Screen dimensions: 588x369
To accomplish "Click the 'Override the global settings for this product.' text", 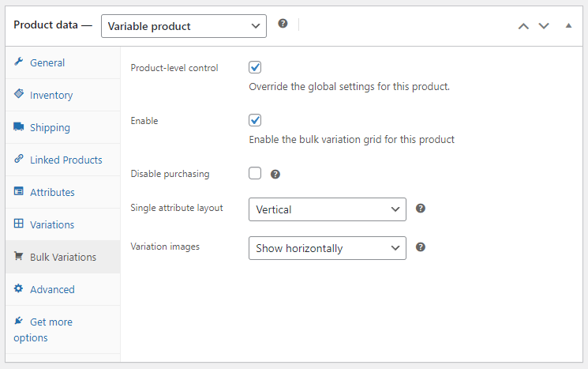I will coord(349,87).
